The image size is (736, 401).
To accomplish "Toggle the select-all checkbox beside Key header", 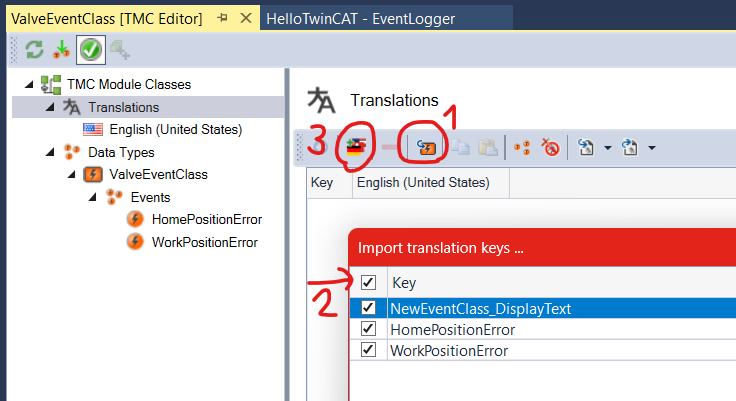I will (x=369, y=283).
